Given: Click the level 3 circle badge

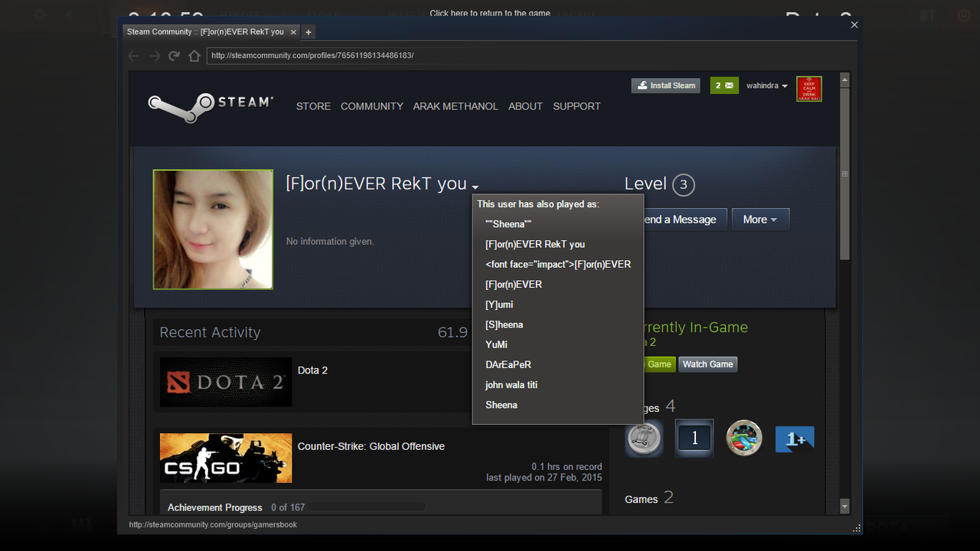Looking at the screenshot, I should click(683, 185).
